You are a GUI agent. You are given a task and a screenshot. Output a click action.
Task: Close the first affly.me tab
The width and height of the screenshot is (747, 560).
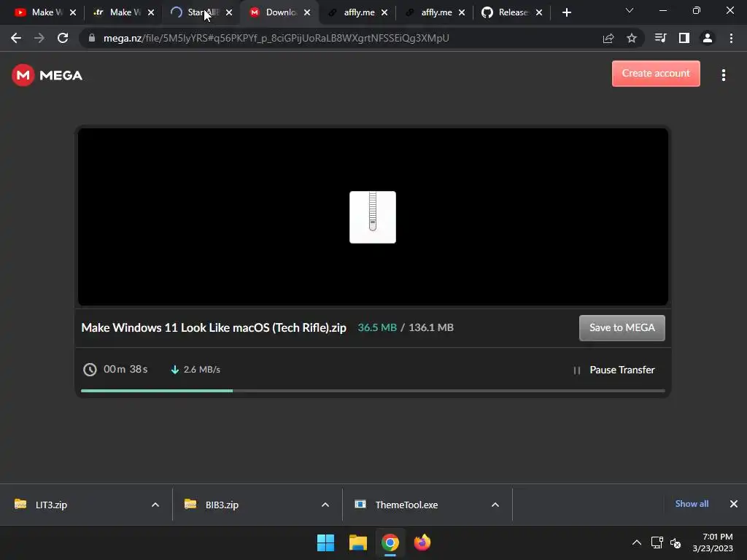point(384,12)
